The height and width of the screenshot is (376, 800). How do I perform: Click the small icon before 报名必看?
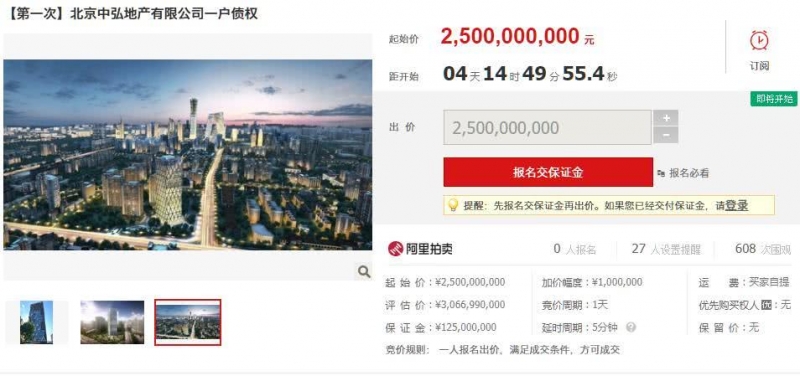pos(661,173)
